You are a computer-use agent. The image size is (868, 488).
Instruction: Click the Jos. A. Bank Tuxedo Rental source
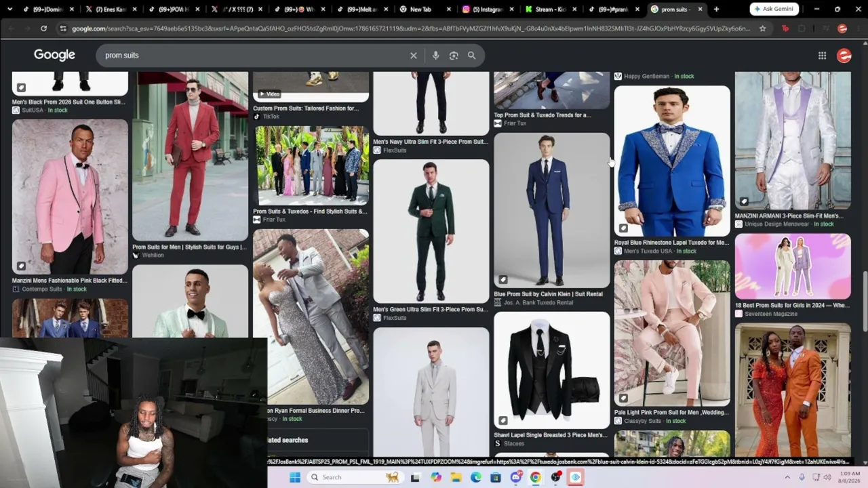pyautogui.click(x=538, y=303)
